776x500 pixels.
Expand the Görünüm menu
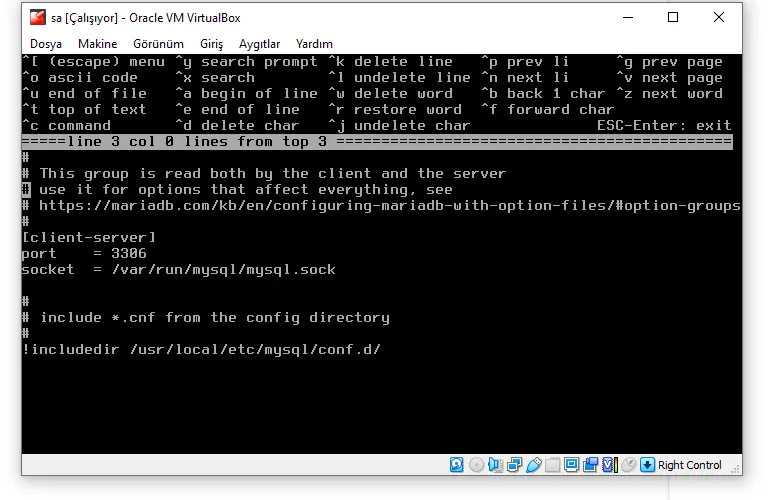click(158, 44)
